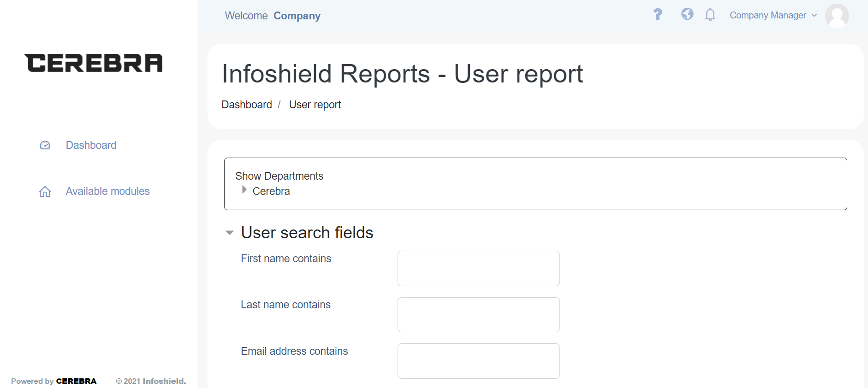The image size is (868, 388).
Task: Open help via question mark icon
Action: click(x=658, y=15)
